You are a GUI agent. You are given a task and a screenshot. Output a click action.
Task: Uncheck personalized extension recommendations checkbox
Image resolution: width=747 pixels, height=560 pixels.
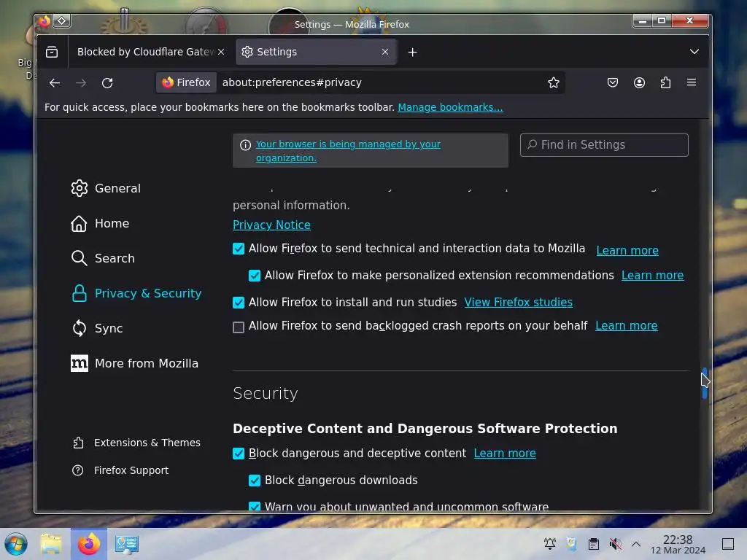coord(255,276)
